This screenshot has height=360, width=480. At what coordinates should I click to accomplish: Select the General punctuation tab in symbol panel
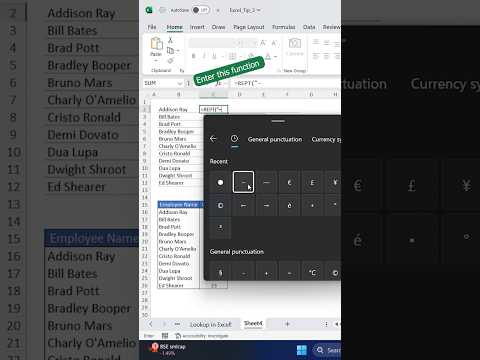[275, 139]
